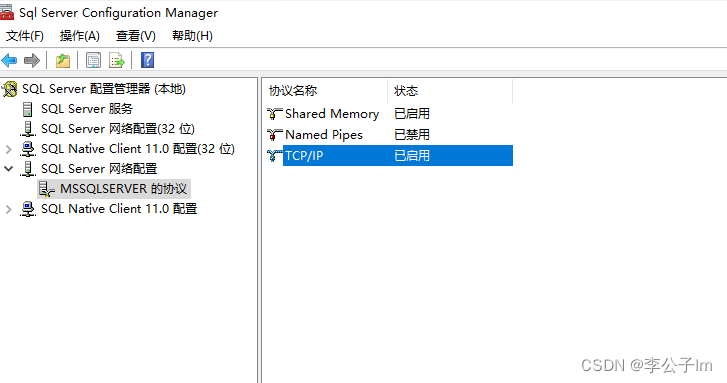Click the Named Pipes protocol icon
727x383 pixels.
[274, 134]
